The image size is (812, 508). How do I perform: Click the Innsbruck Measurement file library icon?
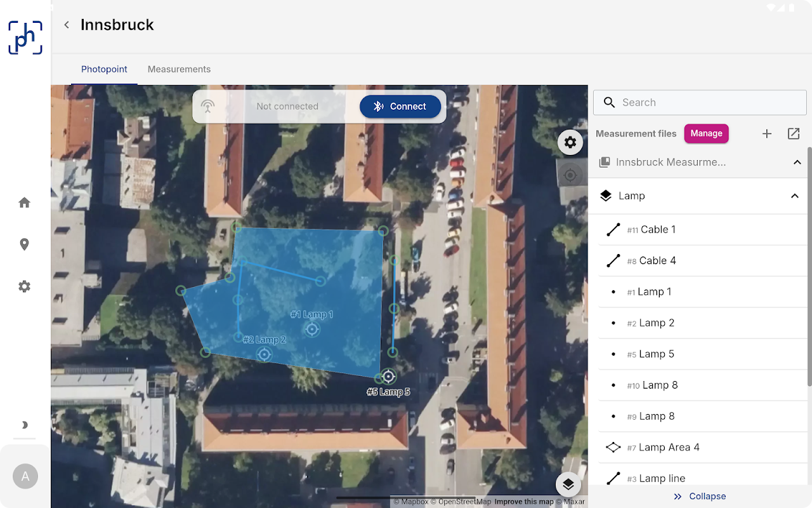coord(605,163)
